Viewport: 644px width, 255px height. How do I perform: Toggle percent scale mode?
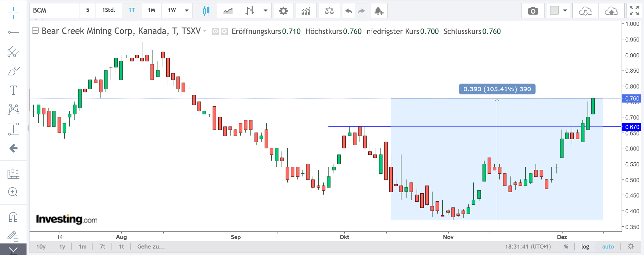[x=566, y=247]
